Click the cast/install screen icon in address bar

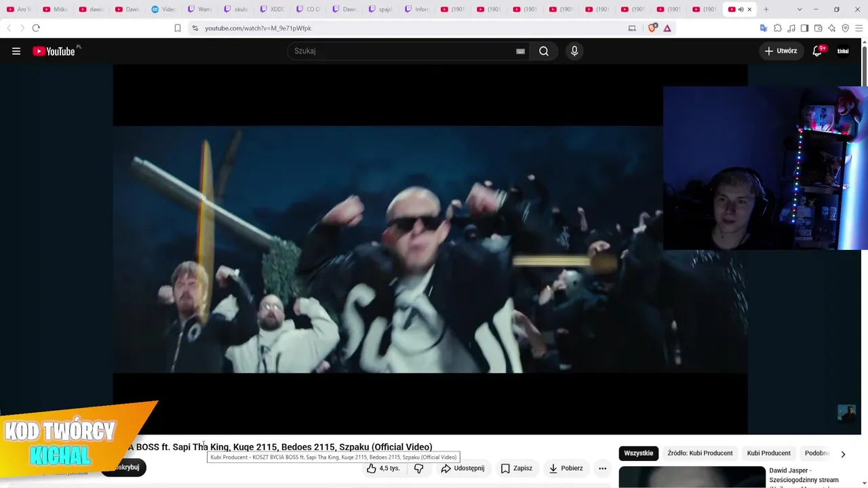632,28
